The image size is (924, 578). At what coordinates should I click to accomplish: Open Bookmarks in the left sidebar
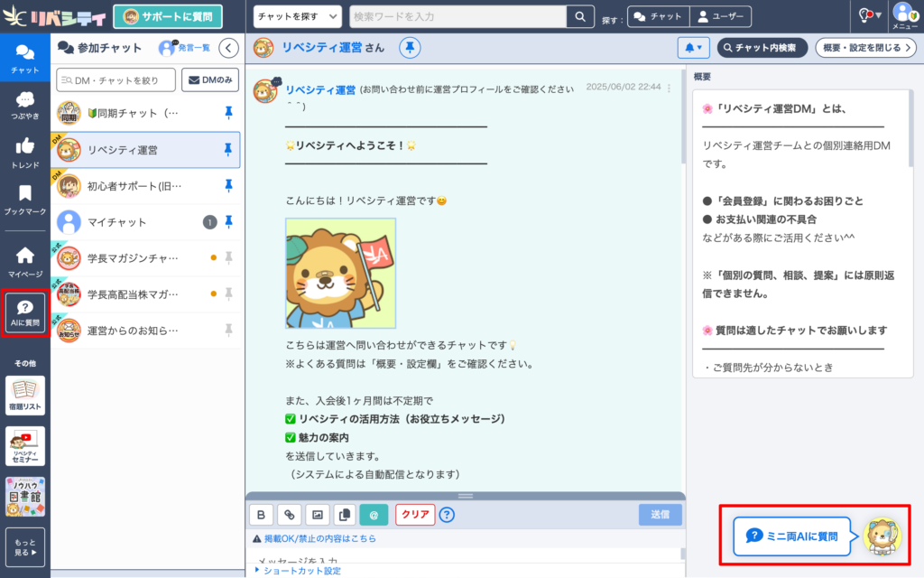tap(25, 200)
